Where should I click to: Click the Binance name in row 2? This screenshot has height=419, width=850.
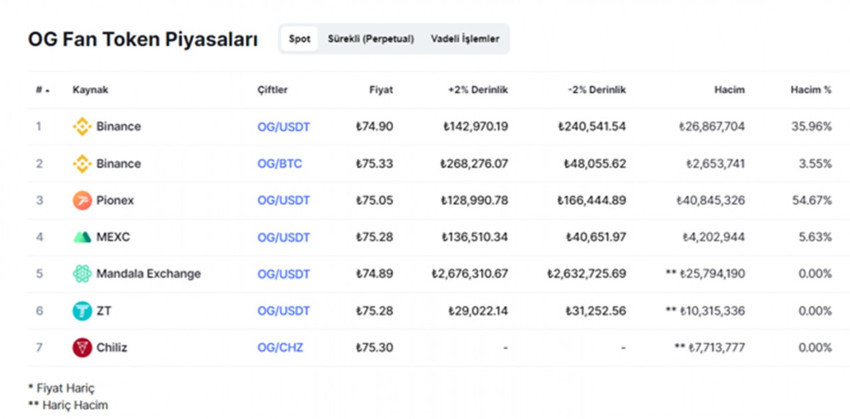[119, 164]
